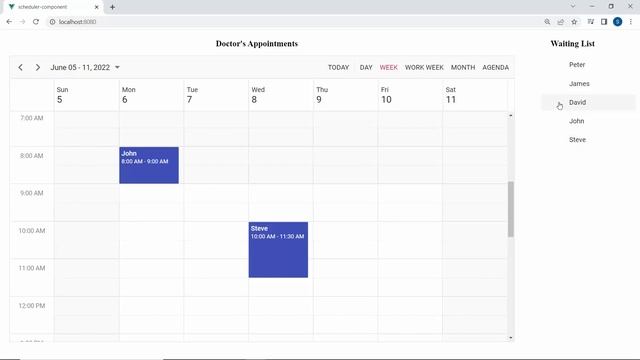Click the browser back arrow
This screenshot has height=360, width=640.
9,22
